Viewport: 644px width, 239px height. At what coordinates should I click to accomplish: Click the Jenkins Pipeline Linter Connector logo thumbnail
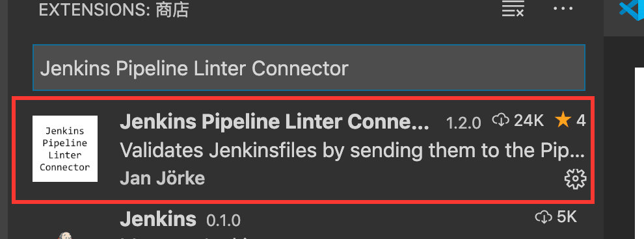65,149
